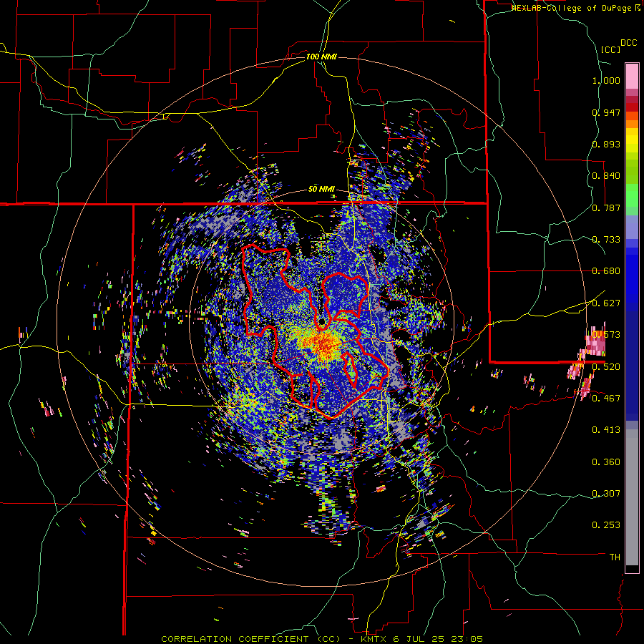Image resolution: width=644 pixels, height=644 pixels.
Task: Select the 0.947 scale value
Action: pos(606,112)
